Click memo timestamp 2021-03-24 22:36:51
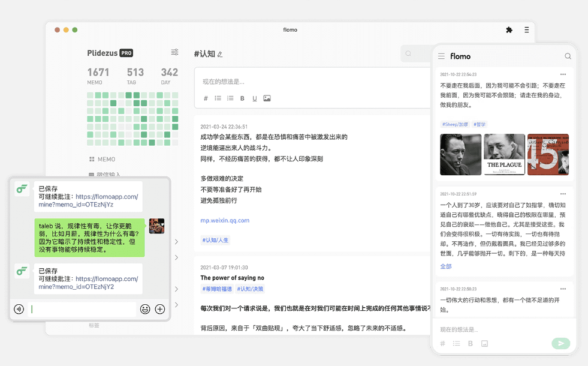 click(224, 127)
